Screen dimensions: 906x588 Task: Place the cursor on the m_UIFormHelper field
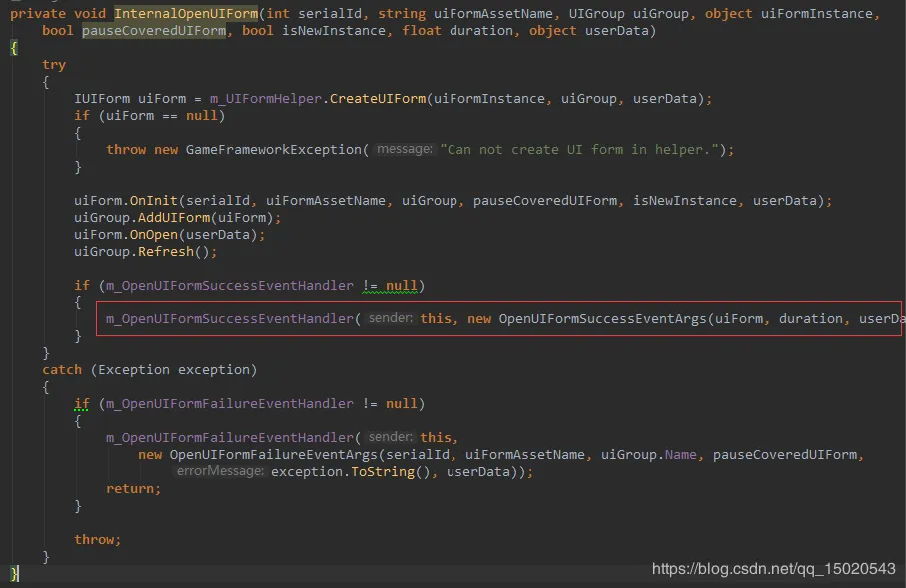coord(266,99)
